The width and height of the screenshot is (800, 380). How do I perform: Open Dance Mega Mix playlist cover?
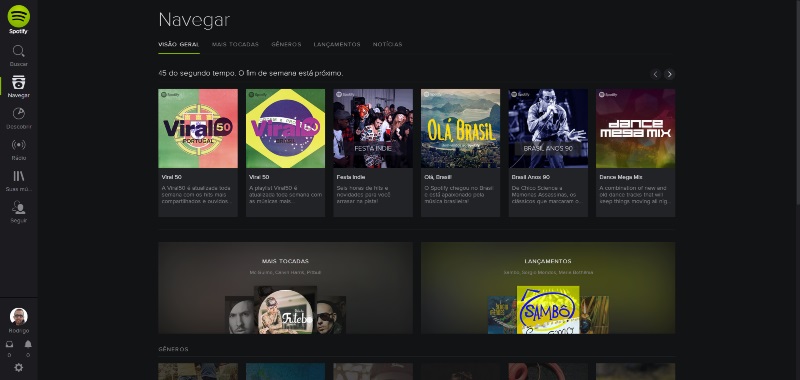coord(635,129)
